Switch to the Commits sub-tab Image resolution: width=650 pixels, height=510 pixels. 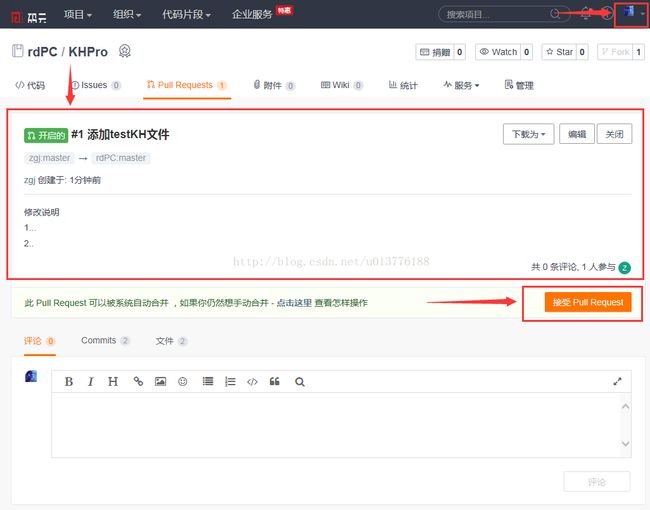pyautogui.click(x=105, y=340)
